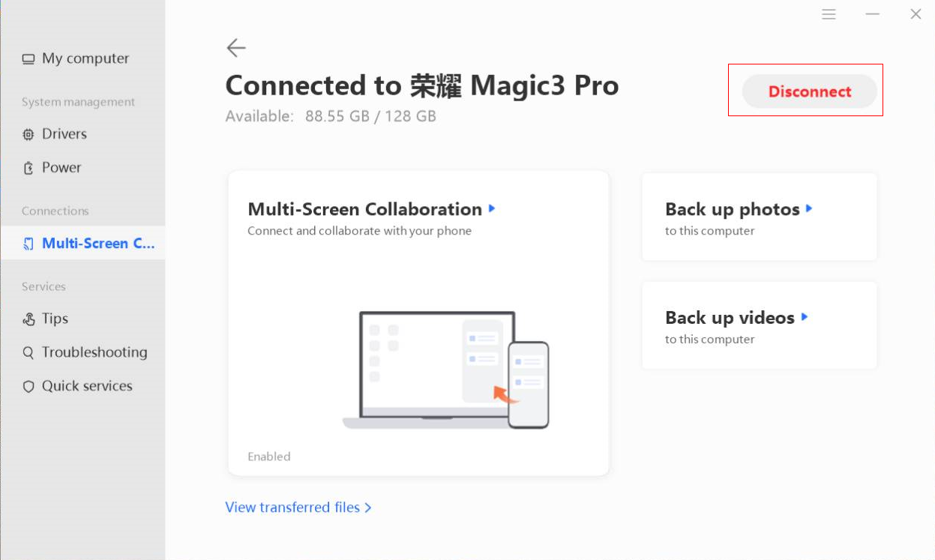The image size is (935, 560).
Task: Click the back arrow icon
Action: [236, 48]
